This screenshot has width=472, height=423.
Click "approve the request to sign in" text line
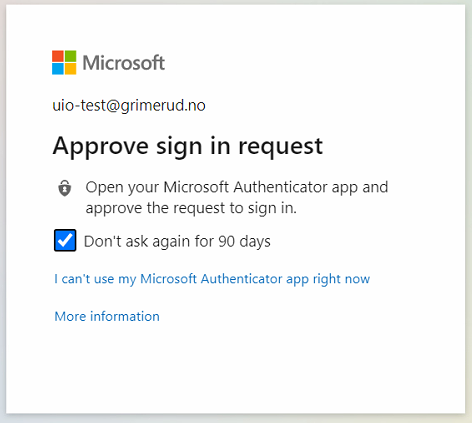pos(191,208)
